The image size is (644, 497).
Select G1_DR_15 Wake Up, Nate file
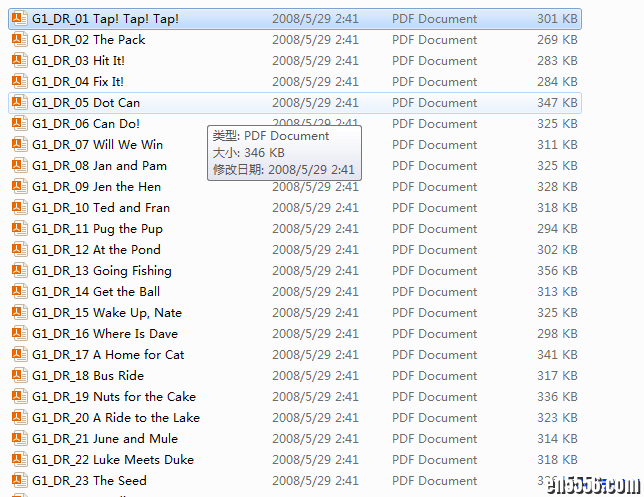click(x=106, y=313)
